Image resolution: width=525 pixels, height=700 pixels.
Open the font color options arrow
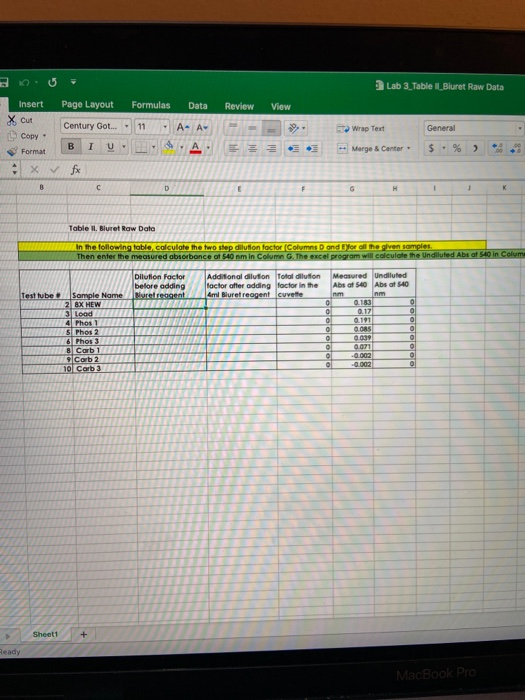click(x=208, y=147)
